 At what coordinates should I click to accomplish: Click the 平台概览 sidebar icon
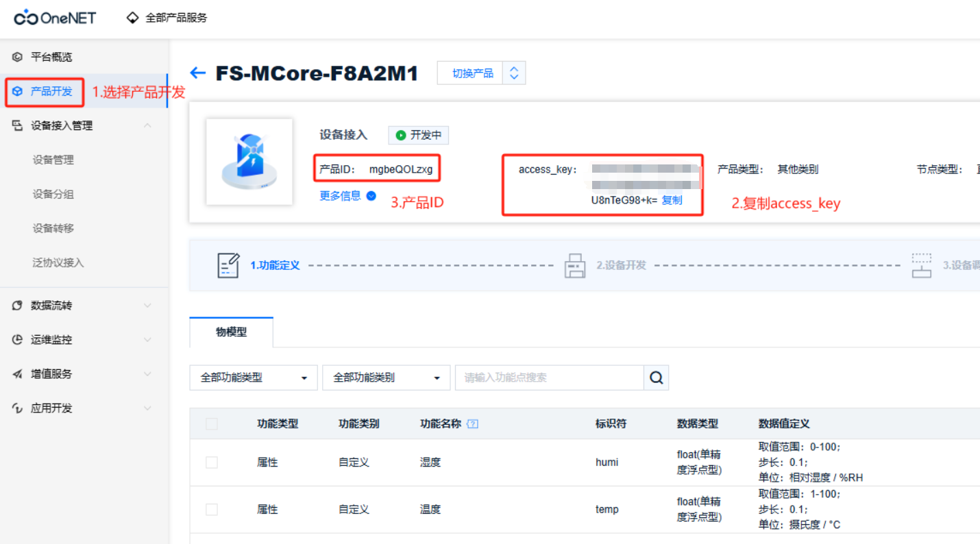pos(17,57)
